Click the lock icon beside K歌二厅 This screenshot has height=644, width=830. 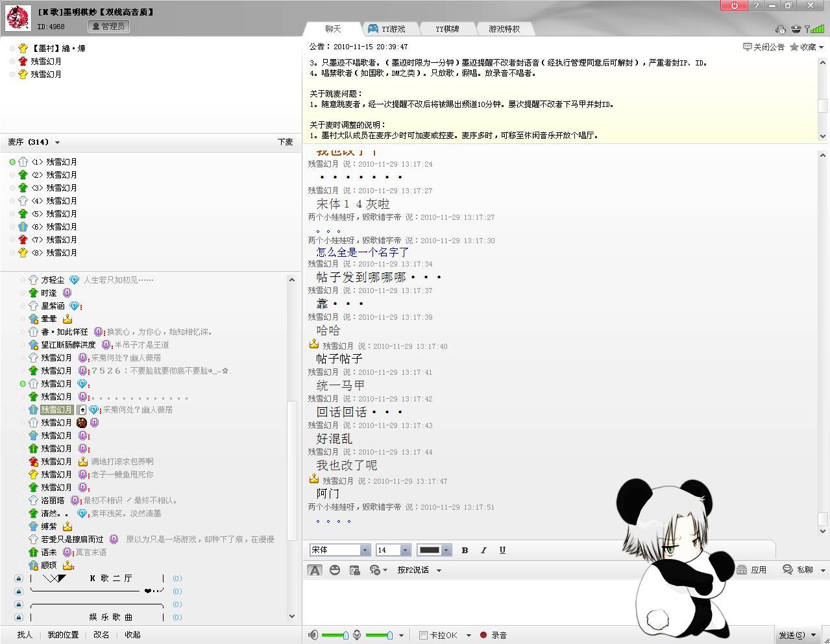(18, 578)
